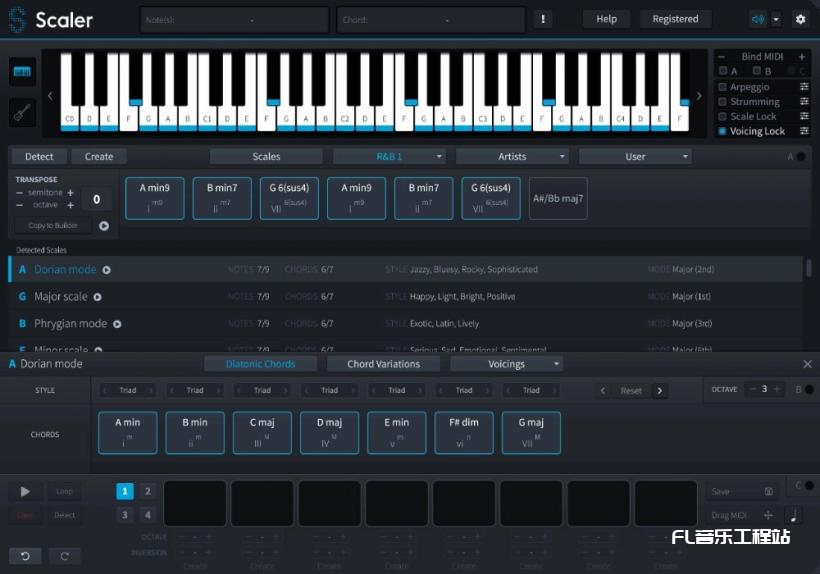This screenshot has height=574, width=820.
Task: Open the Strumming settings sliders icon
Action: [x=804, y=102]
